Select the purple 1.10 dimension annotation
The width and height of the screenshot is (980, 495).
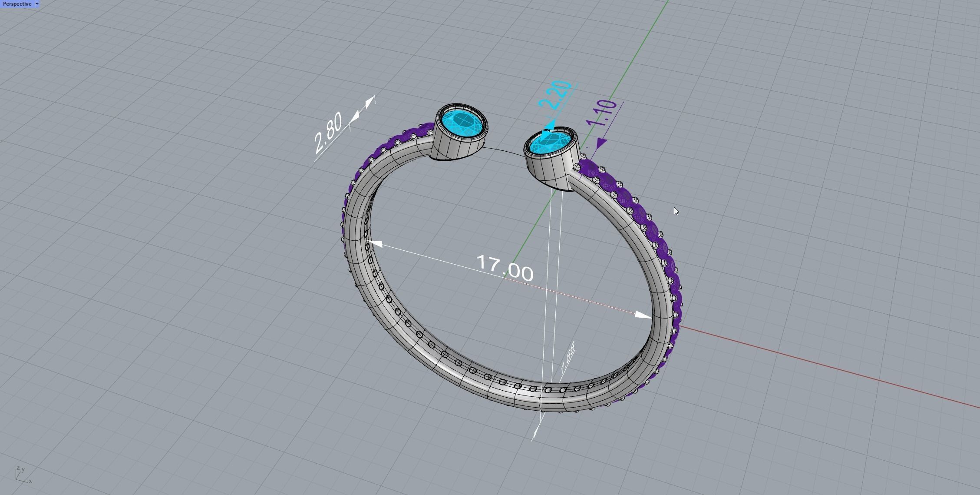point(601,113)
